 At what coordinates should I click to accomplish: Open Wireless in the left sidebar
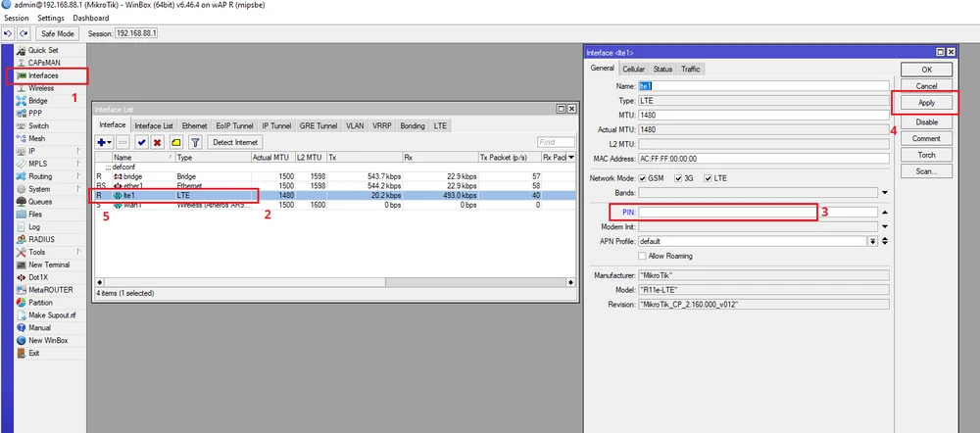coord(41,88)
